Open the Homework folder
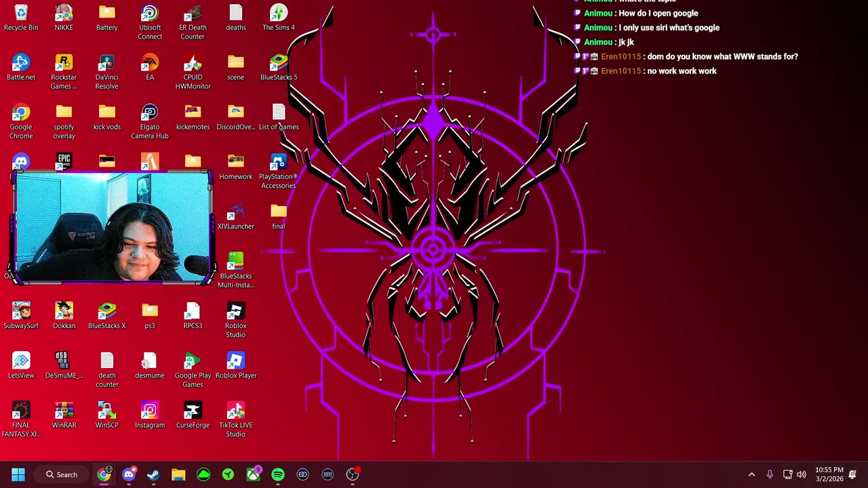868x488 pixels. [236, 167]
